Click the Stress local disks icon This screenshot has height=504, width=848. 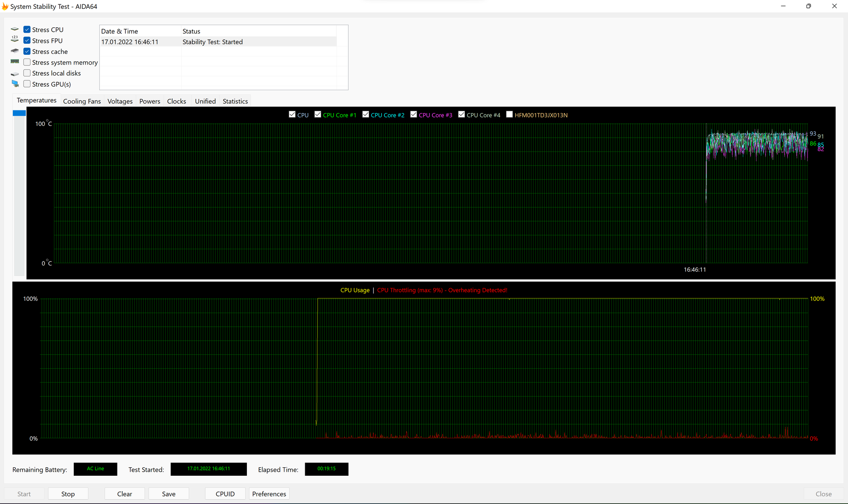pyautogui.click(x=15, y=73)
